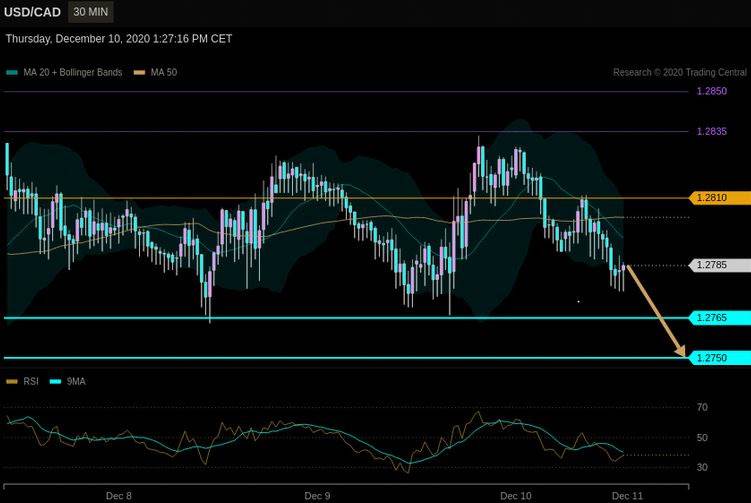Click the RSI 50 level label

tap(702, 437)
